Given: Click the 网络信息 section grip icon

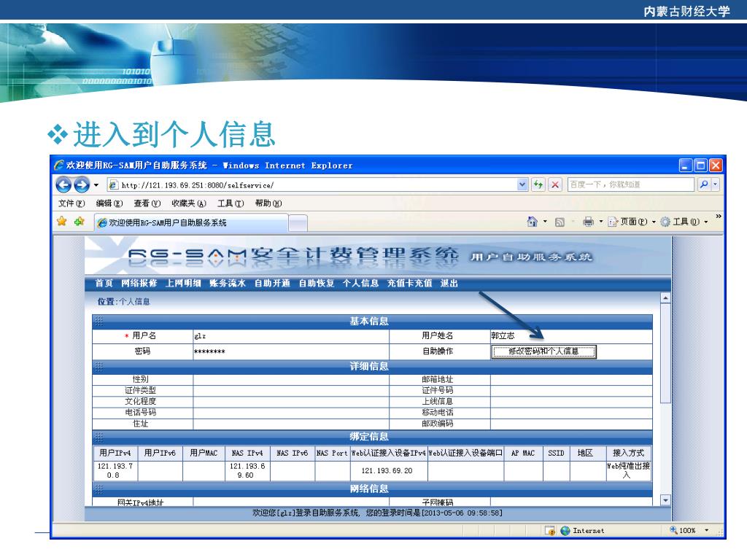Looking at the screenshot, I should [x=99, y=489].
